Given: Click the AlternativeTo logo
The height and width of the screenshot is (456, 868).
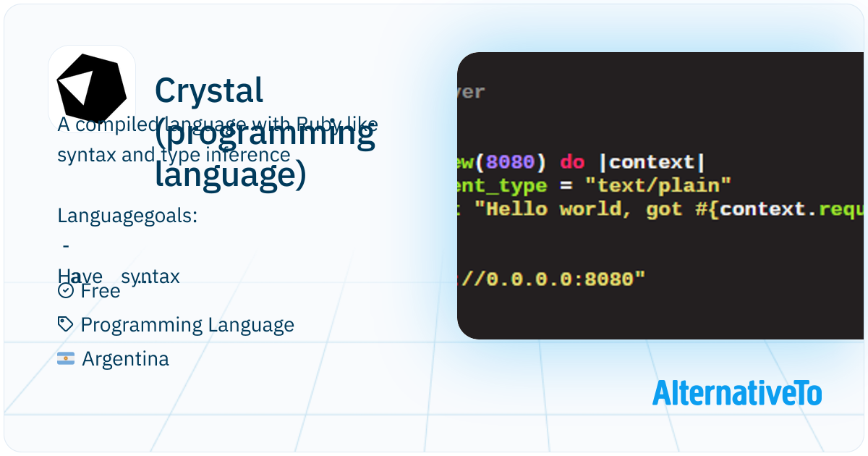Looking at the screenshot, I should pos(737,393).
